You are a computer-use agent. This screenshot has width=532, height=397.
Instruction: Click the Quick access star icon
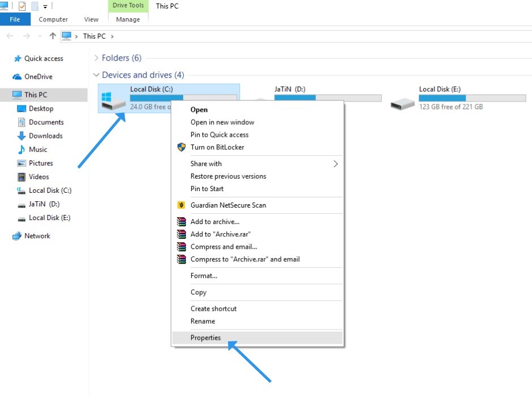tap(17, 59)
